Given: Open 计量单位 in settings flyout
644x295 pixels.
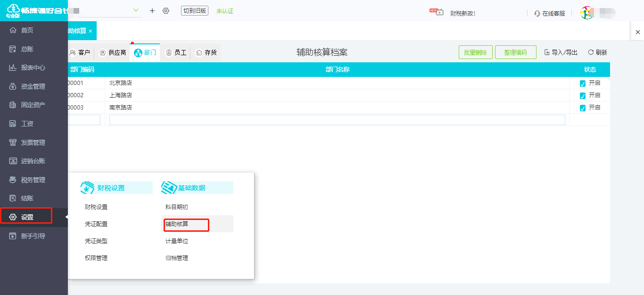Looking at the screenshot, I should pyautogui.click(x=177, y=241).
